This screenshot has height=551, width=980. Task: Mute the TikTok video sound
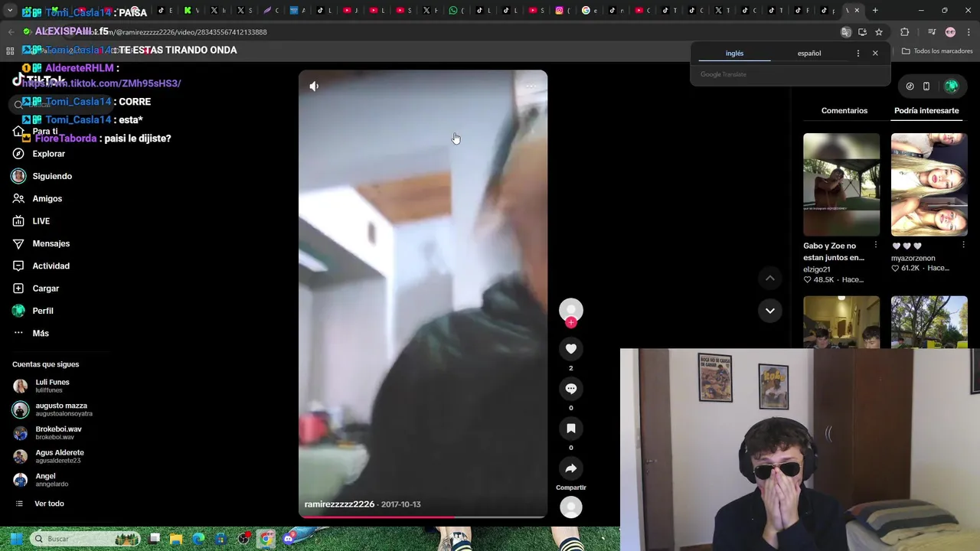coord(314,86)
